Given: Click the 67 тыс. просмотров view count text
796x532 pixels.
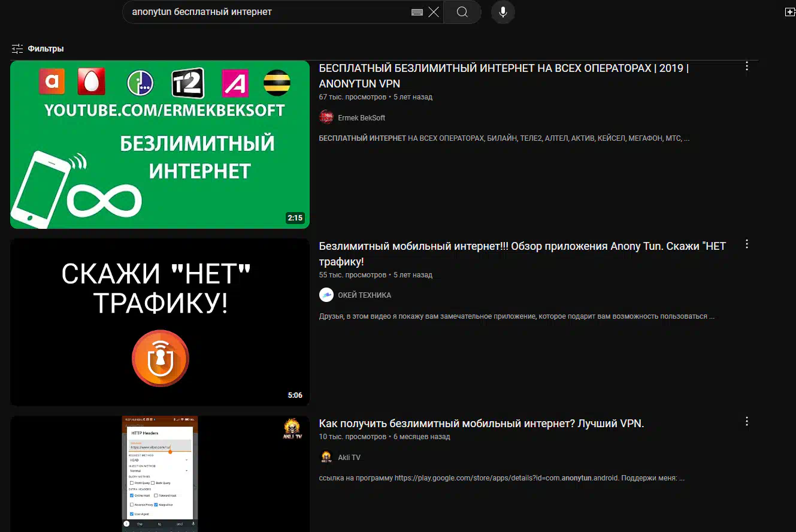Looking at the screenshot, I should 353,97.
